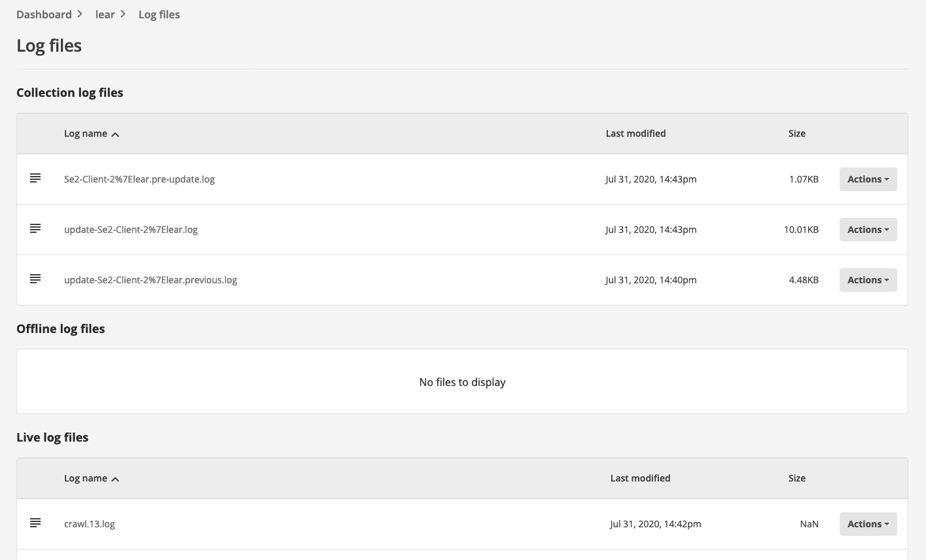Sort collection logs by Size column

796,133
